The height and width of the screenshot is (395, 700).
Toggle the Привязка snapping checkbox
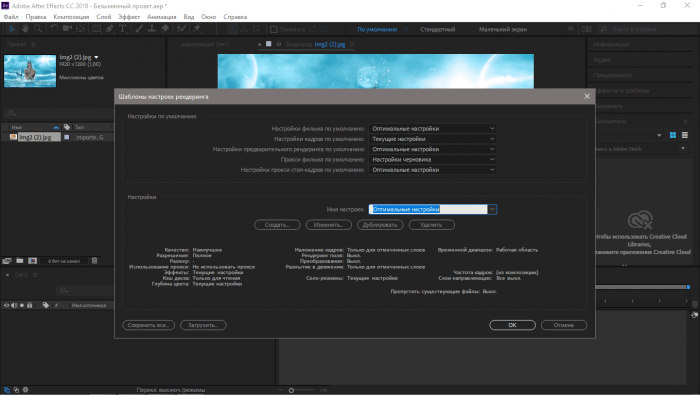tap(274, 29)
